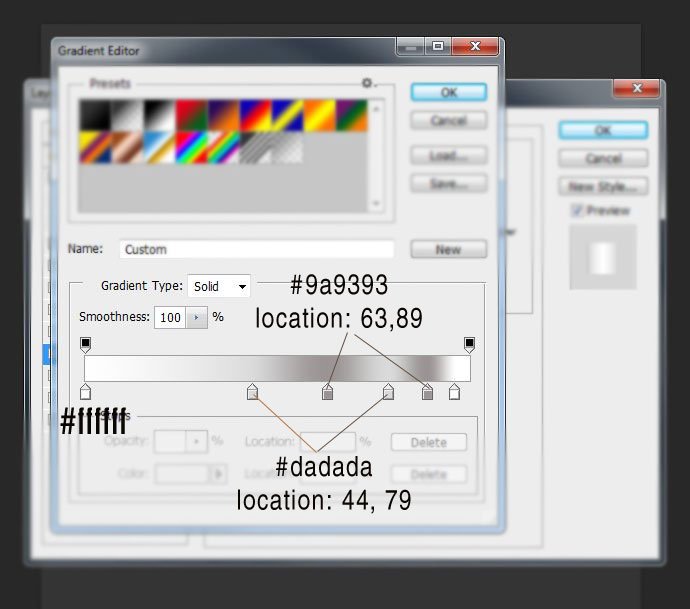Screen dimensions: 690x609
Task: Select the red to green gradient preset
Action: [x=191, y=116]
